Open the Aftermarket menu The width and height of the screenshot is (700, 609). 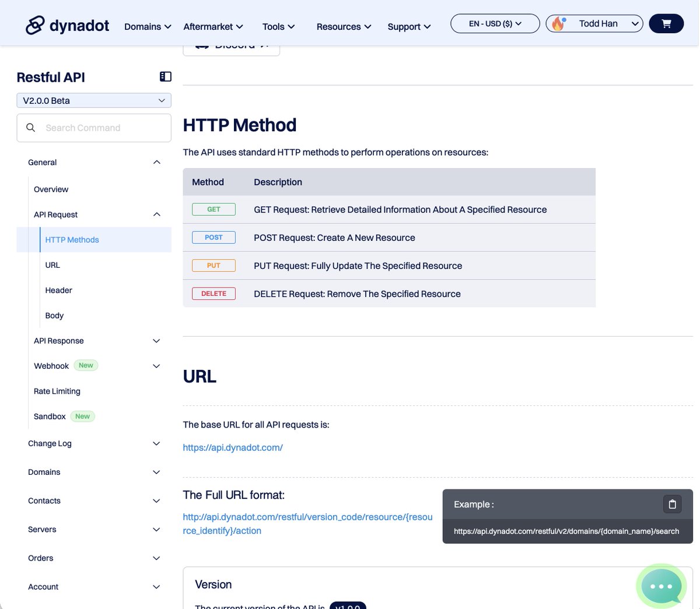click(x=213, y=26)
